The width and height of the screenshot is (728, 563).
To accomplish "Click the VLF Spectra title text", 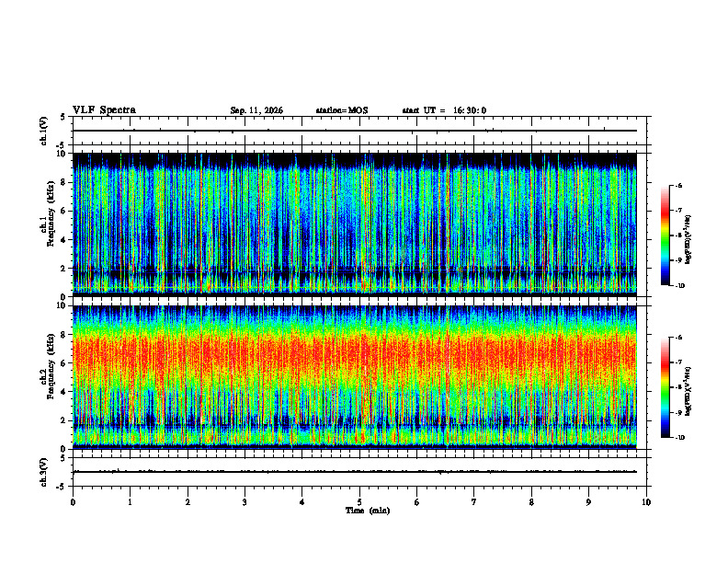I will point(104,110).
